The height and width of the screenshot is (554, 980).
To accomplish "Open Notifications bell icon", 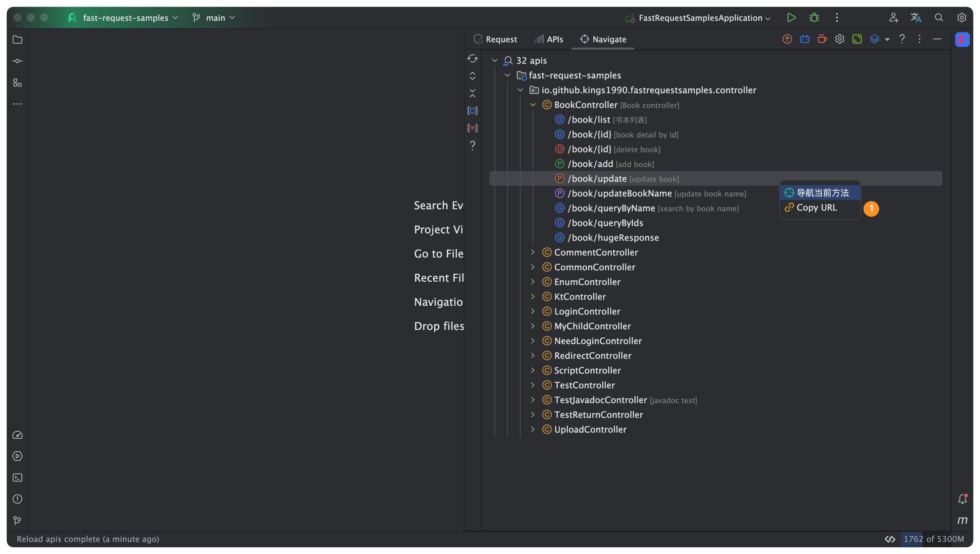I will pos(962,499).
